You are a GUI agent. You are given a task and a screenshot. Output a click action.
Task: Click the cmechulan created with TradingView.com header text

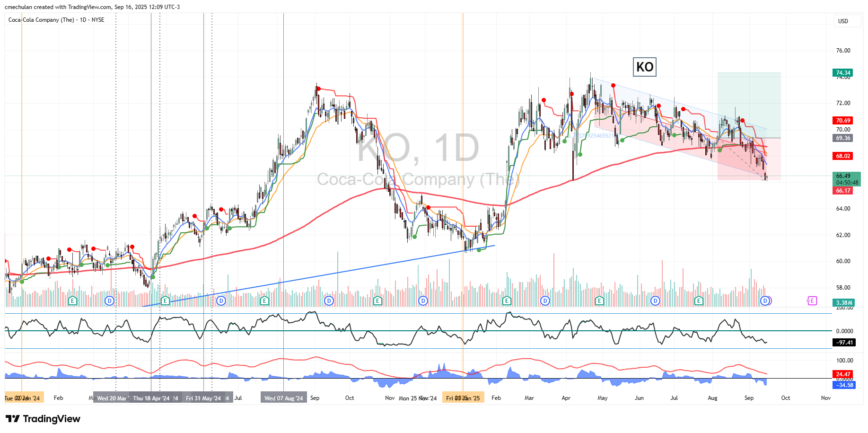tap(92, 7)
